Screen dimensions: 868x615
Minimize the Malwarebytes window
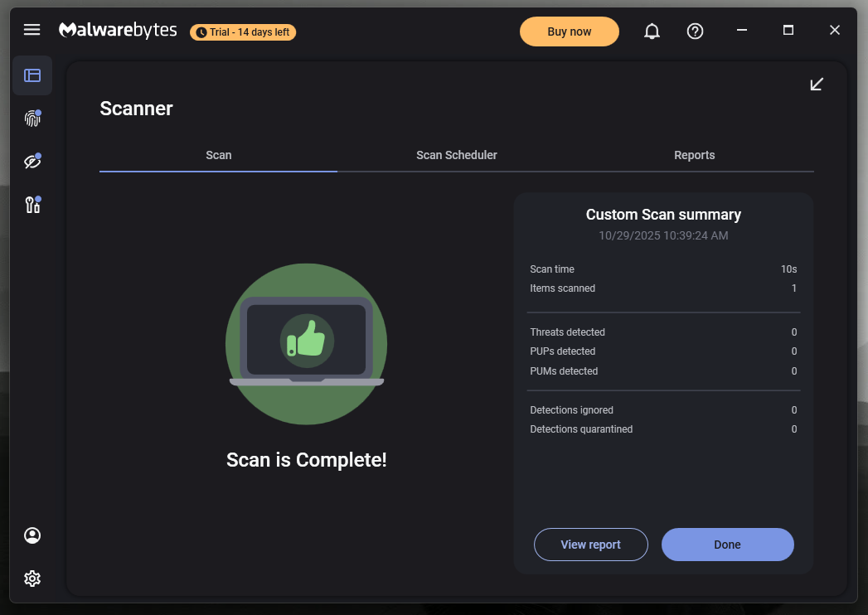coord(742,30)
